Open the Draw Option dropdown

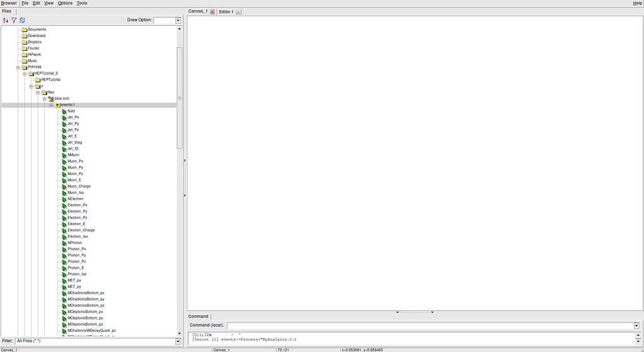click(178, 21)
